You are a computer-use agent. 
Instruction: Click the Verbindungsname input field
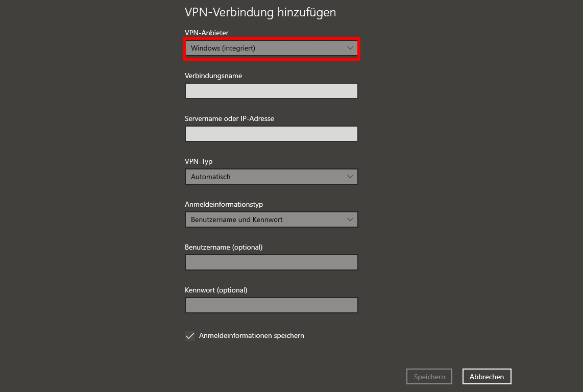point(272,91)
